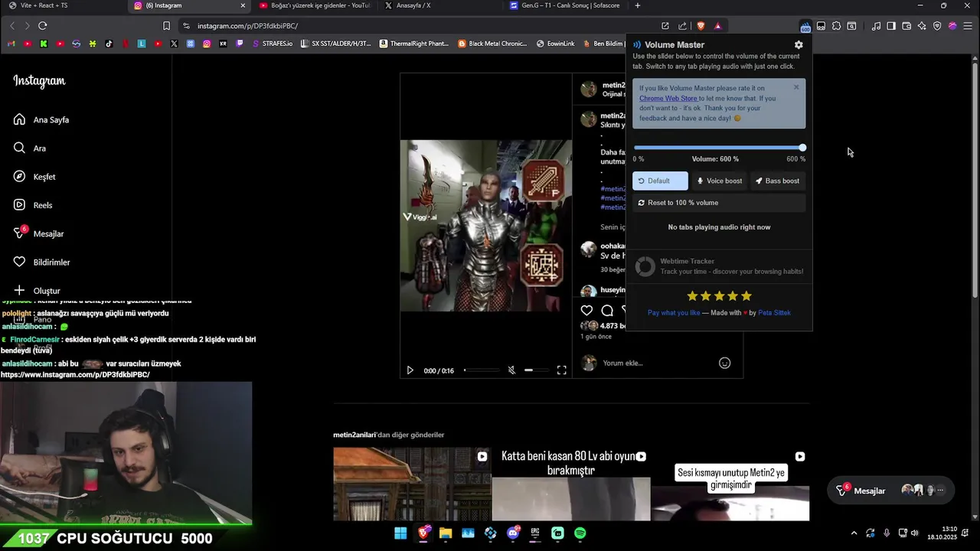Open the browser hamburger menu
This screenshot has height=551, width=980.
pyautogui.click(x=969, y=26)
